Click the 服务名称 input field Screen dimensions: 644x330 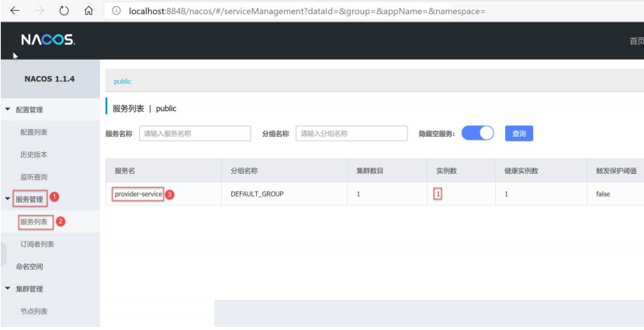click(x=195, y=134)
